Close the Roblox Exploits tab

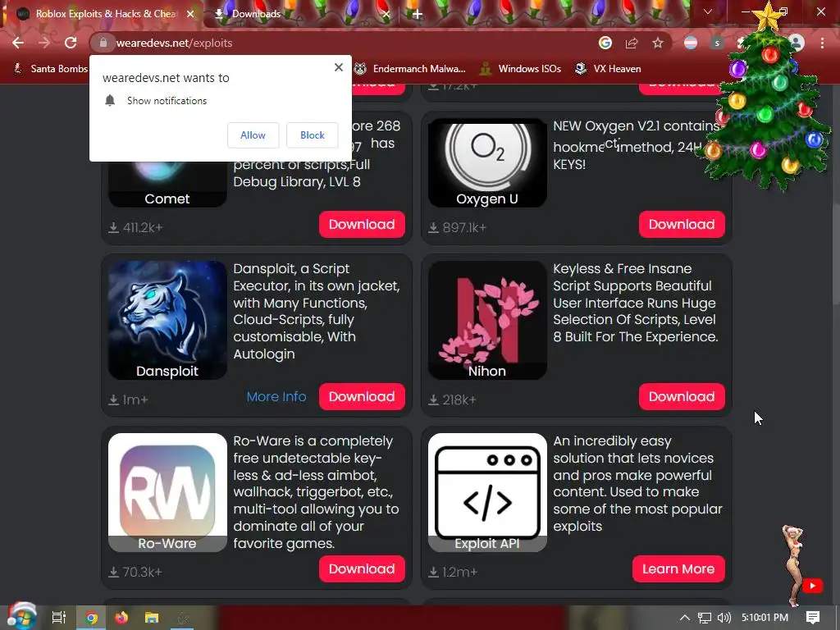tap(190, 14)
